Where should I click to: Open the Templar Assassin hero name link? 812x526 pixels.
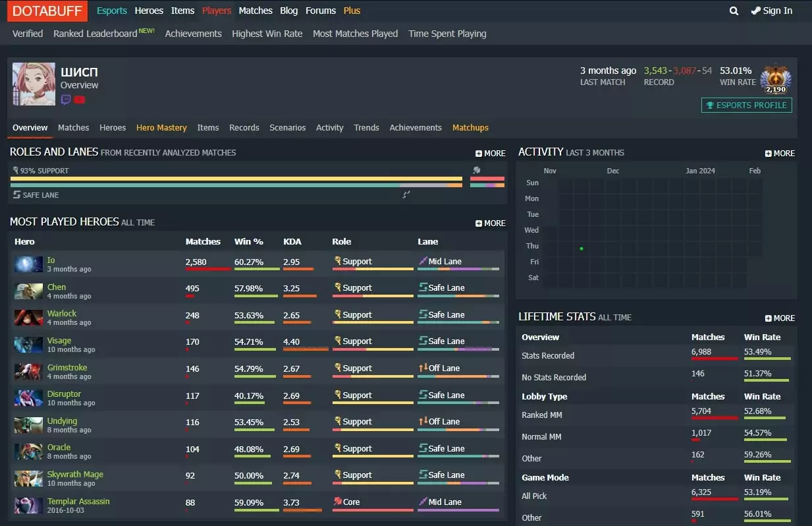pyautogui.click(x=78, y=502)
